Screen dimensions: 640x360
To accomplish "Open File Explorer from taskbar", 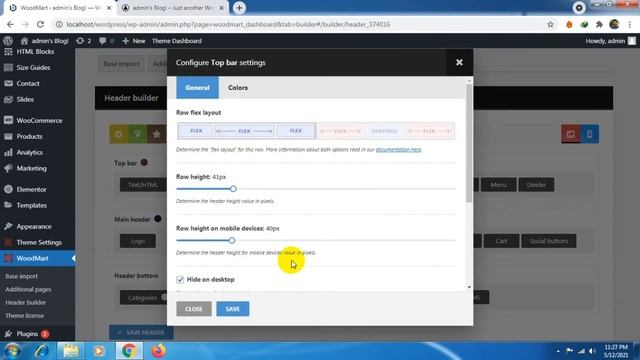I will 71,351.
